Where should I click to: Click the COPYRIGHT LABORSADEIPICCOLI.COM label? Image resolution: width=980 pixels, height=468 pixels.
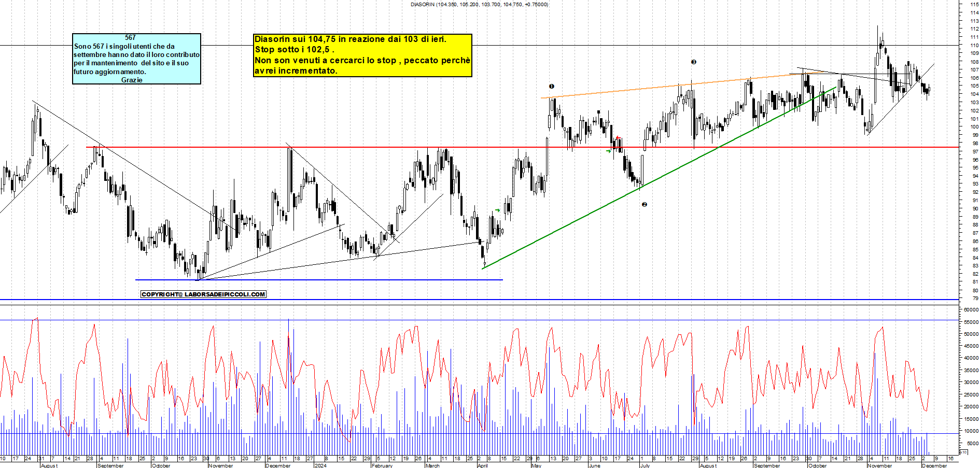[203, 294]
